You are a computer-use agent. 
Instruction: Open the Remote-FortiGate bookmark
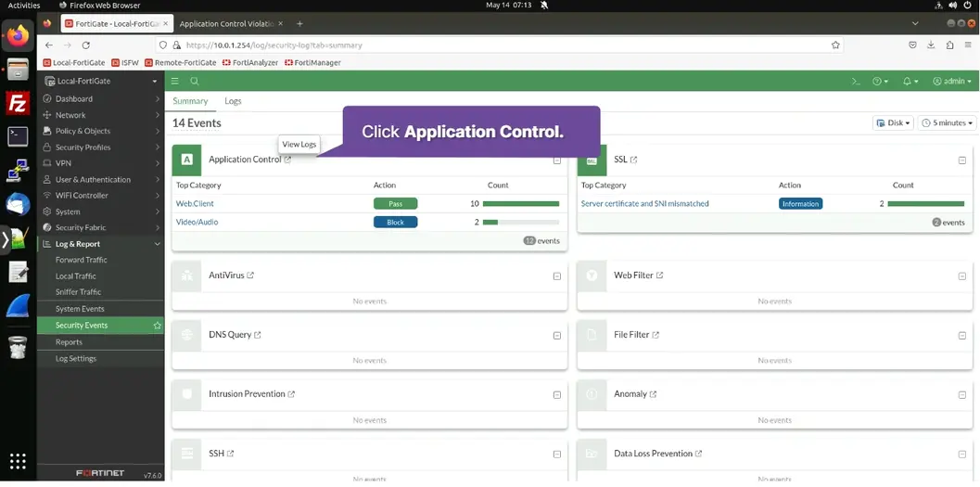pos(180,62)
